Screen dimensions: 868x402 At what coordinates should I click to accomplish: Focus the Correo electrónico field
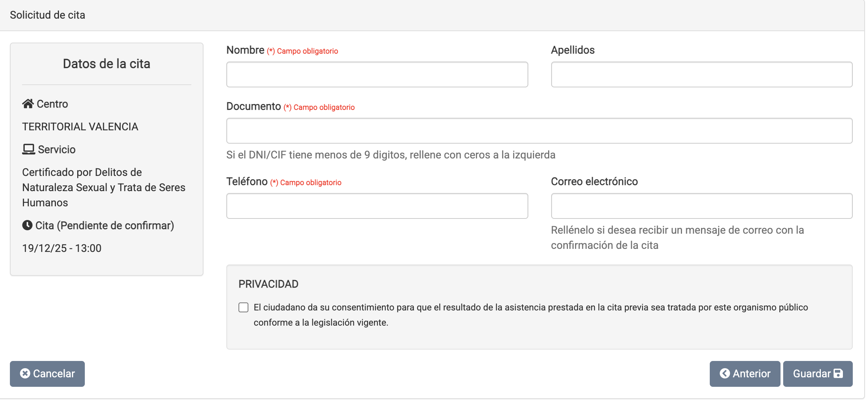point(701,206)
